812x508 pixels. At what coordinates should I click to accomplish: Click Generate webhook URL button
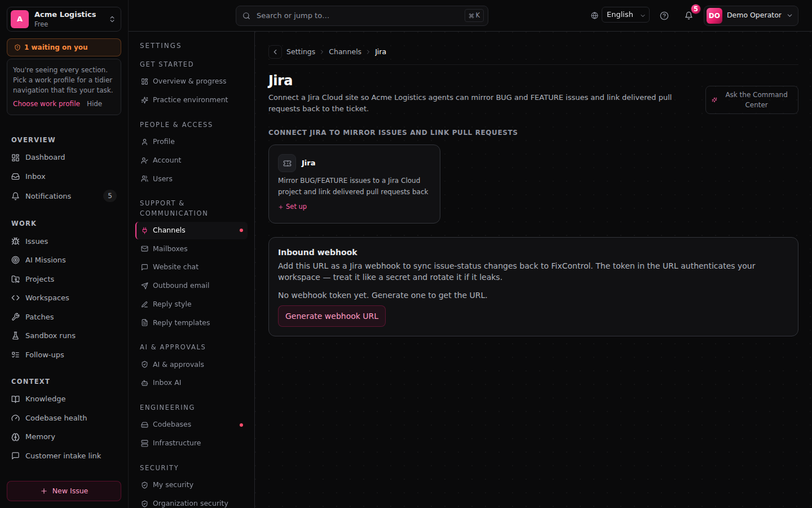point(332,316)
